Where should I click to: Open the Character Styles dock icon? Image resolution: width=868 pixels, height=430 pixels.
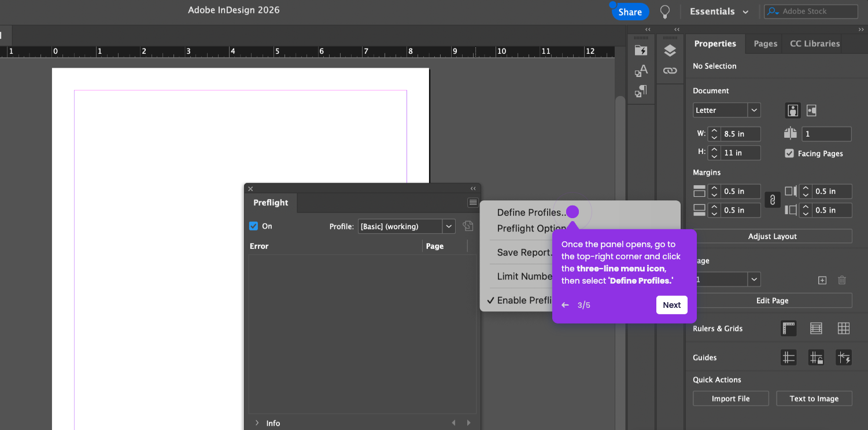point(641,71)
